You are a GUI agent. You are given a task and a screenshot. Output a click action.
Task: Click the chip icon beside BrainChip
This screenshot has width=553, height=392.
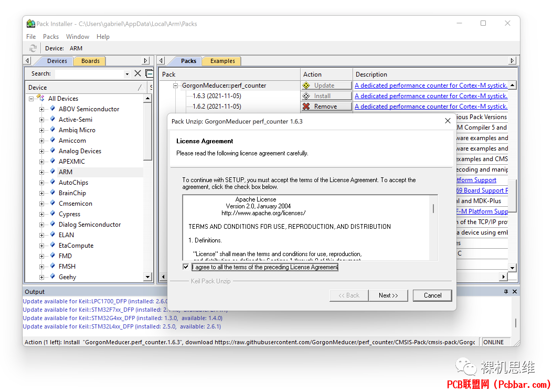(x=52, y=193)
